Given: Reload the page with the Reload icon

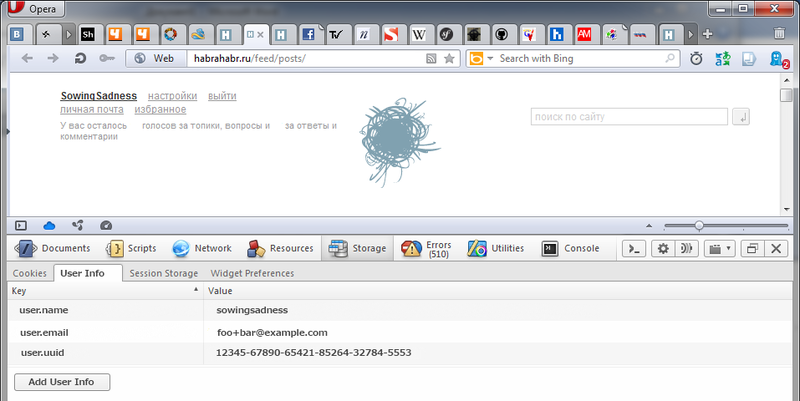Looking at the screenshot, I should [80, 58].
